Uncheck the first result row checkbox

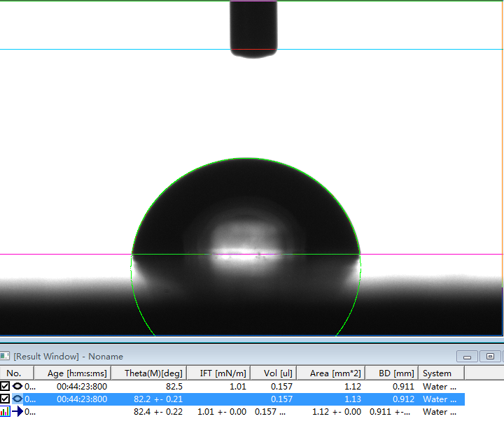point(5,386)
